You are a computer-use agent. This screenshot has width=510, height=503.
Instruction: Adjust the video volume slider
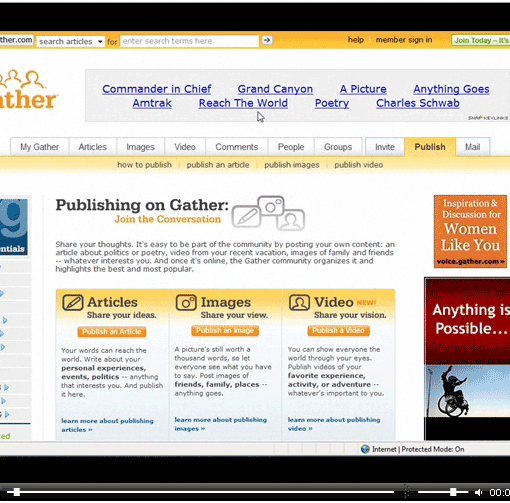pyautogui.click(x=453, y=492)
